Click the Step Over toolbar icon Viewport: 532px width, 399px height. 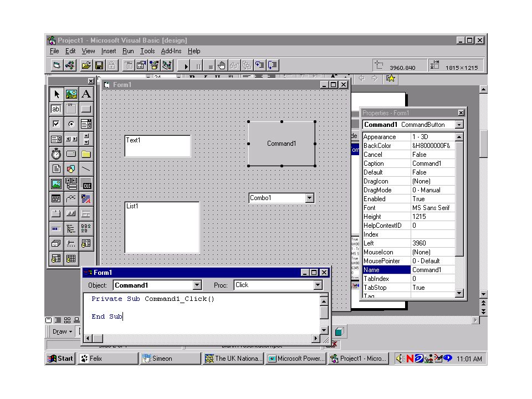[x=273, y=65]
